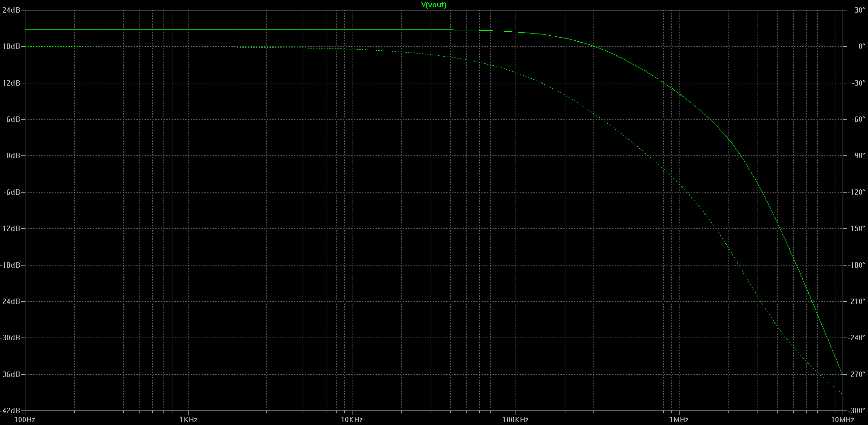This screenshot has height=425, width=868.
Task: Click the -30dB magnitude axis label
Action: click(x=10, y=338)
